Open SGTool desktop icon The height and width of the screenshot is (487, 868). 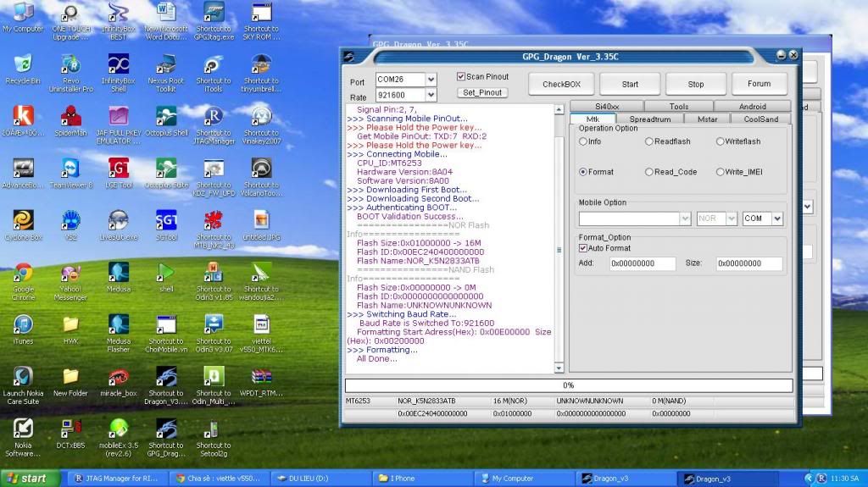pyautogui.click(x=166, y=225)
